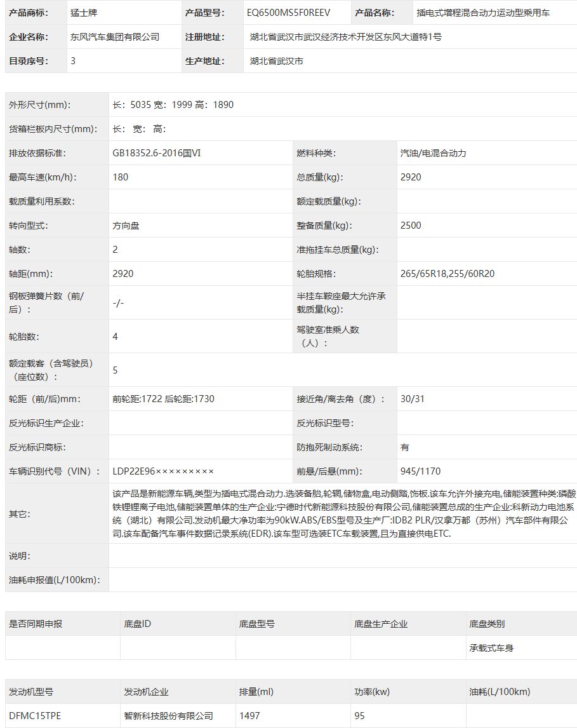Viewport: 577px width, 728px height.
Task: Click the chassis category 承载式车身
Action: tap(492, 648)
